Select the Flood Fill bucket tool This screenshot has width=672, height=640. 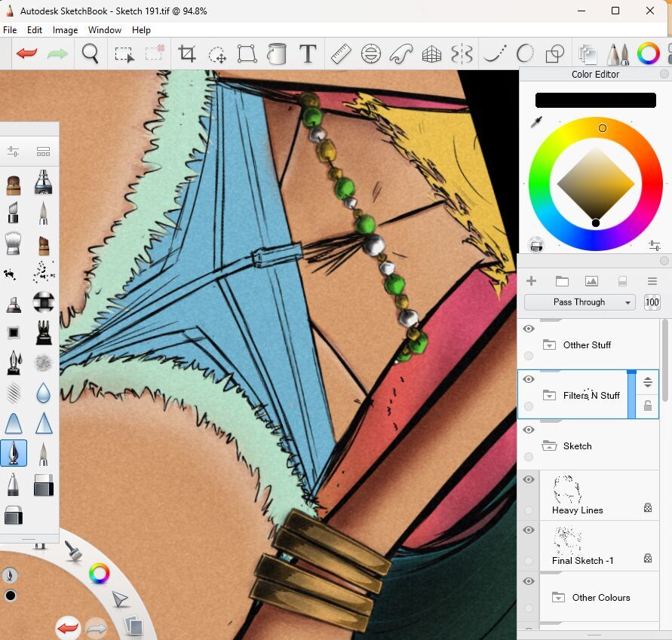tap(278, 54)
